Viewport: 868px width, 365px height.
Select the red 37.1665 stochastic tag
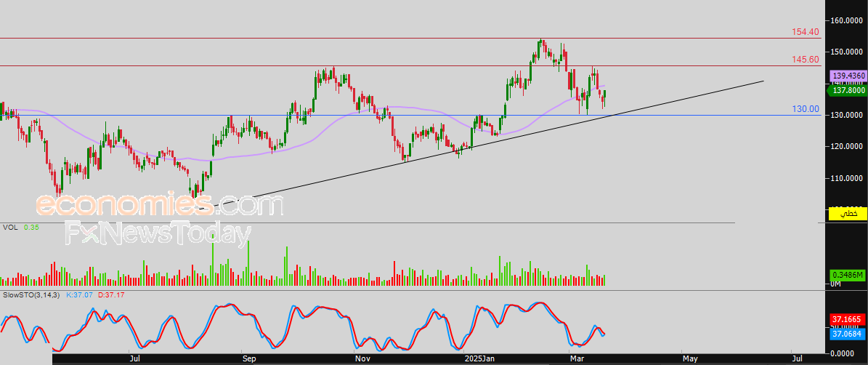[847, 320]
